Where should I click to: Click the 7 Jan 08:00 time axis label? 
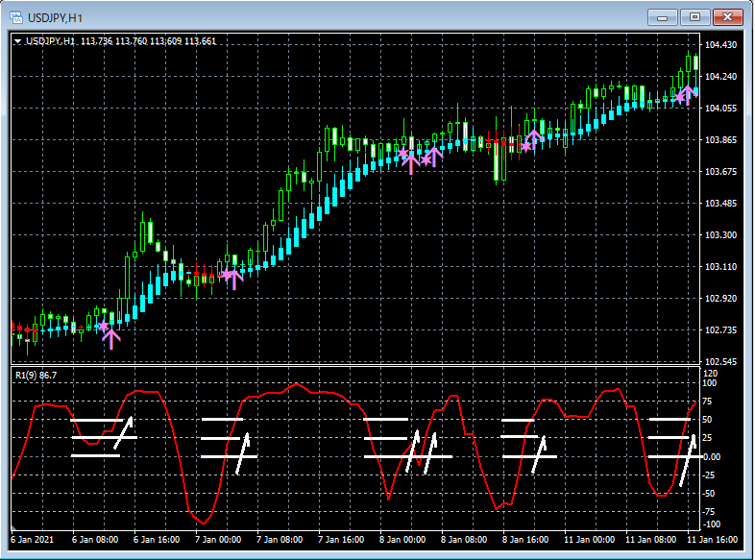tap(279, 540)
